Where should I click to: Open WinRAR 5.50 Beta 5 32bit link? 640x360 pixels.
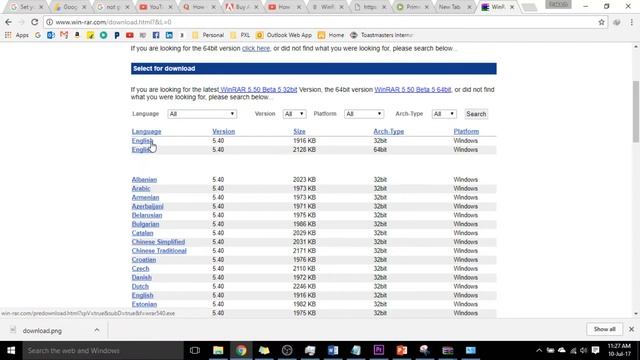(x=259, y=89)
